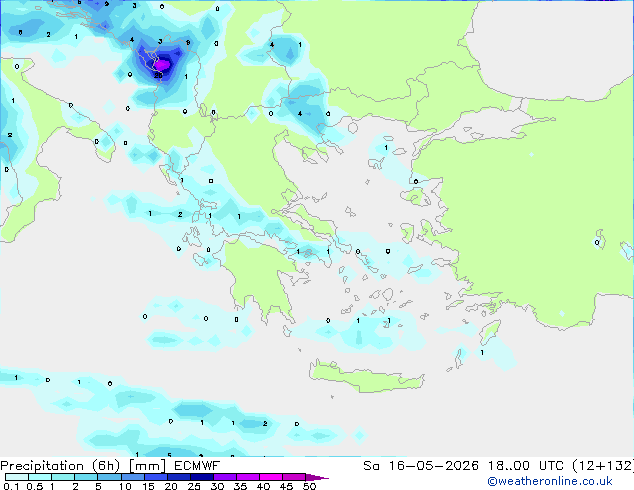Pick the 40–45 mm legend swatch
Viewport: 634px width, 490px height.
[x=271, y=477]
